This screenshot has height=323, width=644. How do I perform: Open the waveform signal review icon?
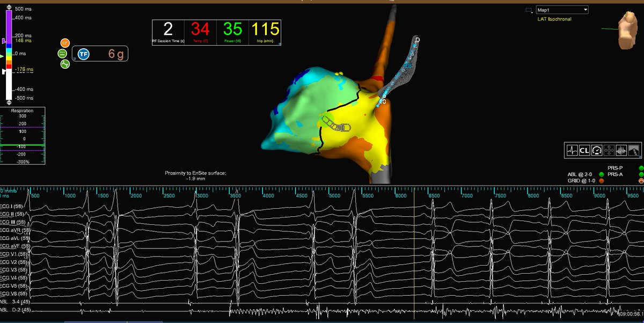coord(621,150)
